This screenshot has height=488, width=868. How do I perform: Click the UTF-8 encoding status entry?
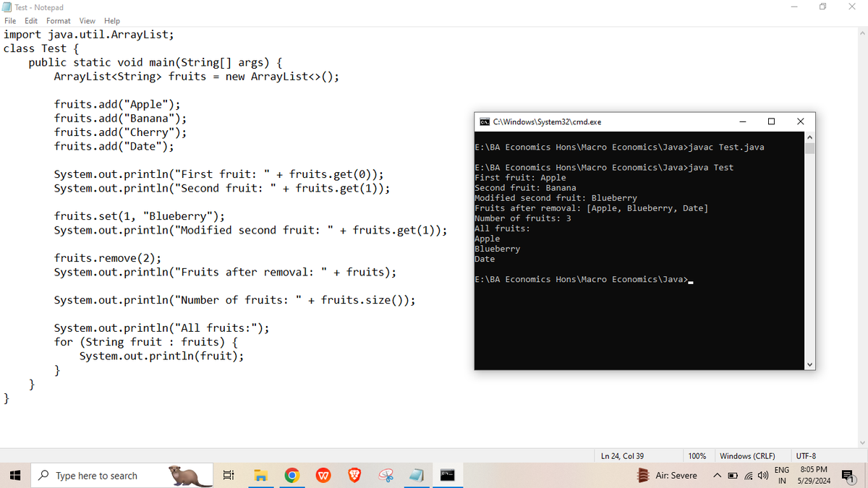point(806,456)
